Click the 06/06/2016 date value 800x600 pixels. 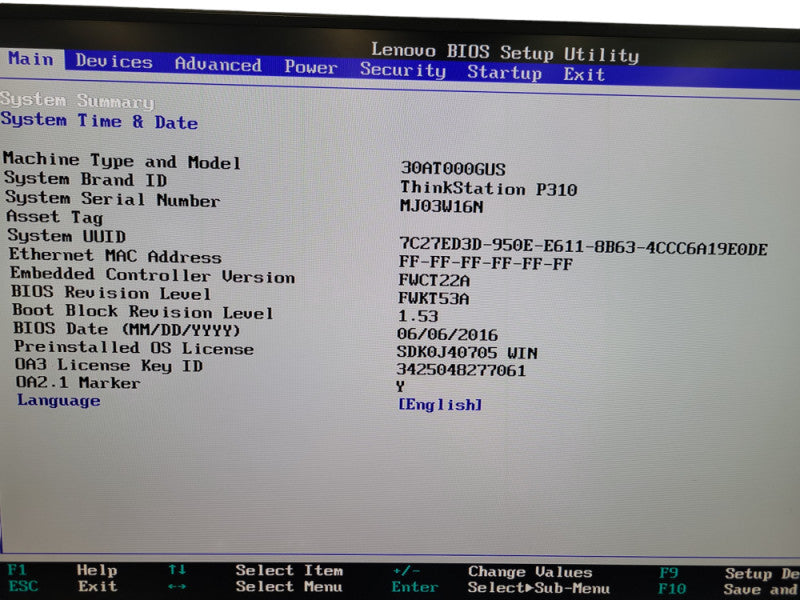pos(447,335)
